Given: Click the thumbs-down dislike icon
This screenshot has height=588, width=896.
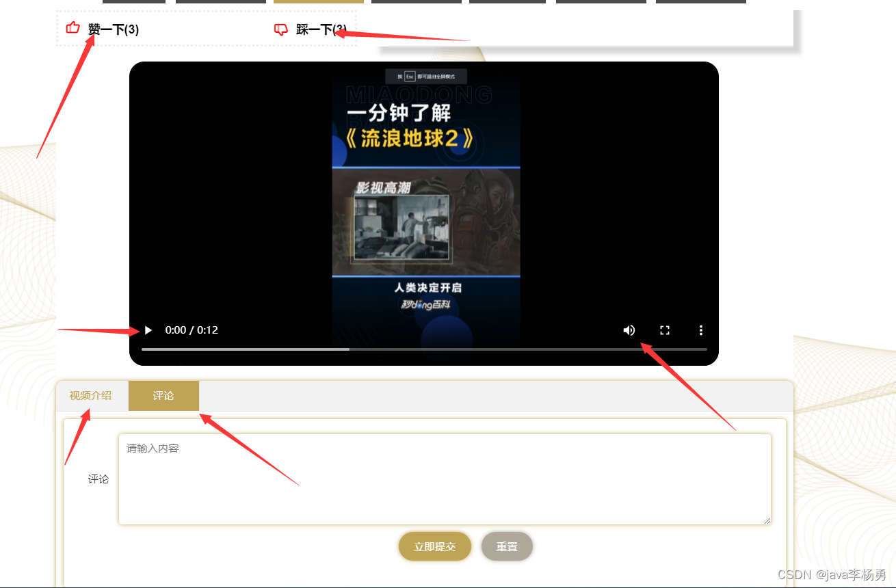Looking at the screenshot, I should [x=280, y=29].
